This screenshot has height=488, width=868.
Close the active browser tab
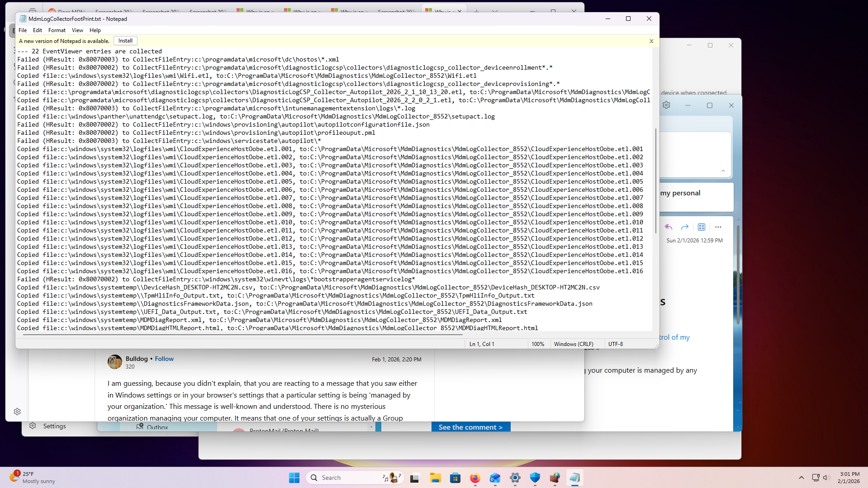(x=460, y=11)
